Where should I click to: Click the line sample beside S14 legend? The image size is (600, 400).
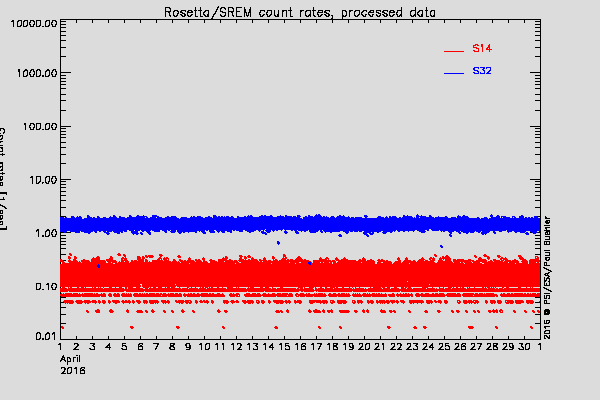[454, 50]
